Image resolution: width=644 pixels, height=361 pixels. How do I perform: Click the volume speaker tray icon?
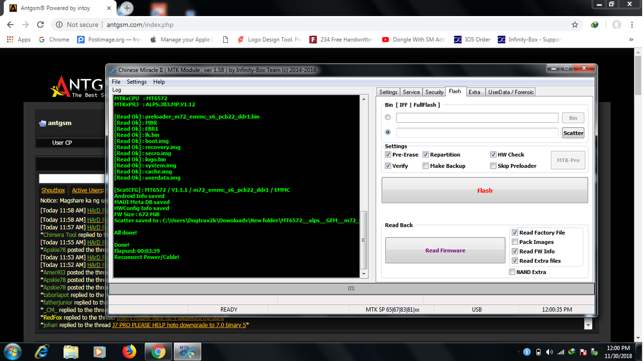(x=549, y=352)
